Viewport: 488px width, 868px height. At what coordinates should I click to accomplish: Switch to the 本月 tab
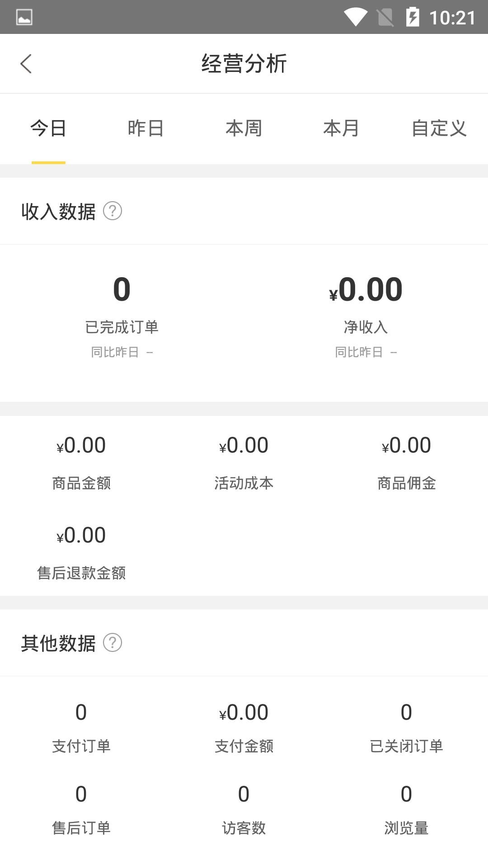[341, 128]
